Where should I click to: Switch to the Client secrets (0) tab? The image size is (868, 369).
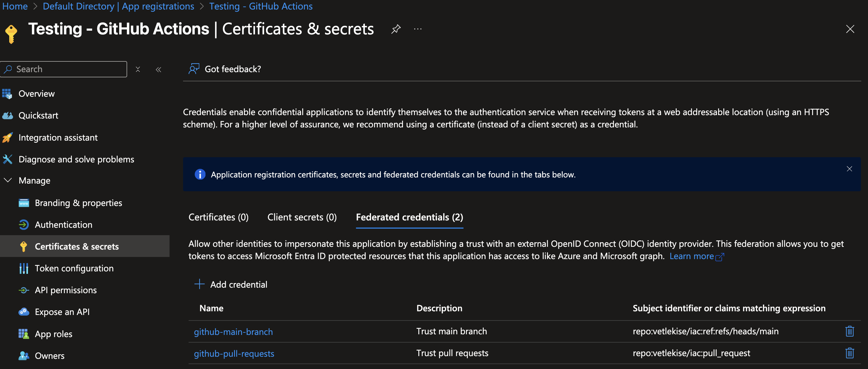click(302, 217)
